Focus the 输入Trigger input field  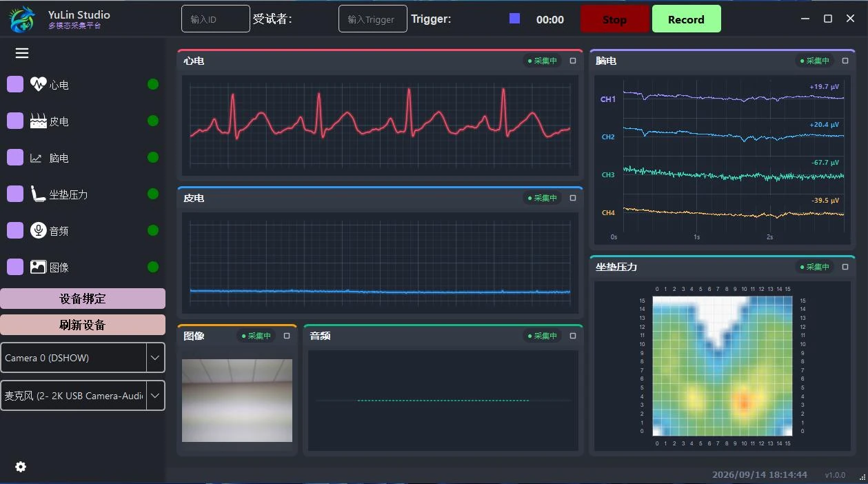[373, 19]
